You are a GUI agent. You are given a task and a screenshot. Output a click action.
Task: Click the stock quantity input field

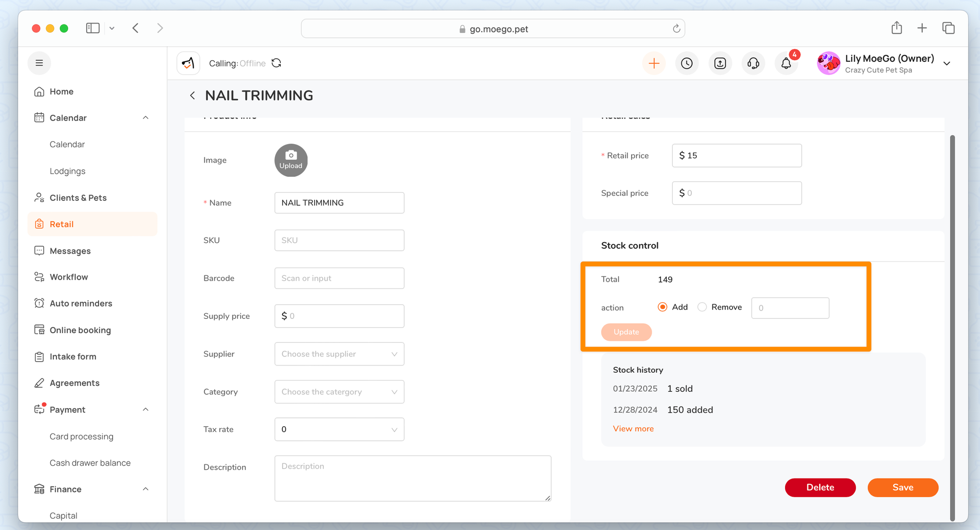coord(790,308)
